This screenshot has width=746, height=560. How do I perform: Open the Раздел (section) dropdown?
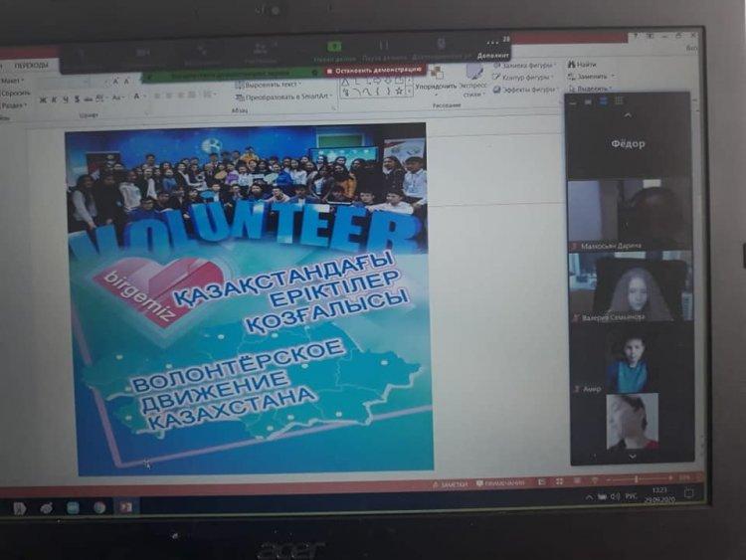pyautogui.click(x=13, y=105)
